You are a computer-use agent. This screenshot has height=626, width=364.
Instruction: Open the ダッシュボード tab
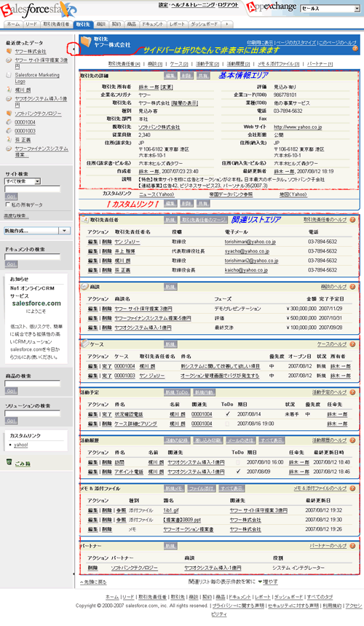pos(205,24)
